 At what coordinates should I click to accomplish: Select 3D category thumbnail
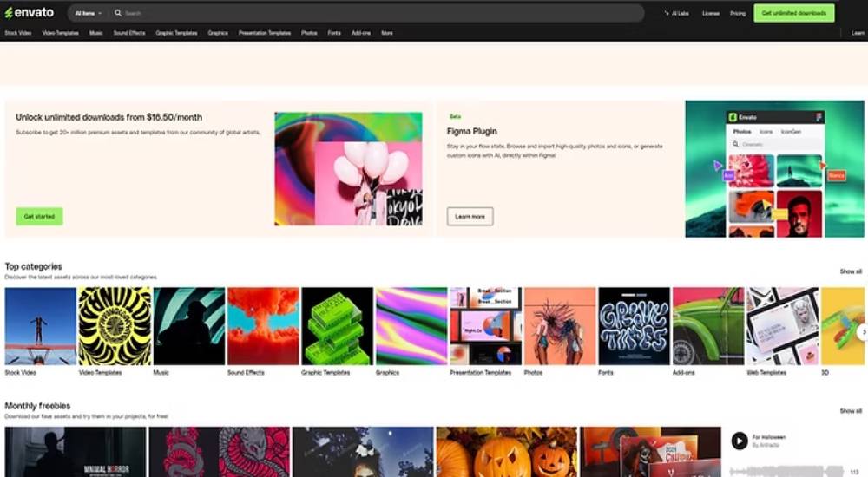841,326
